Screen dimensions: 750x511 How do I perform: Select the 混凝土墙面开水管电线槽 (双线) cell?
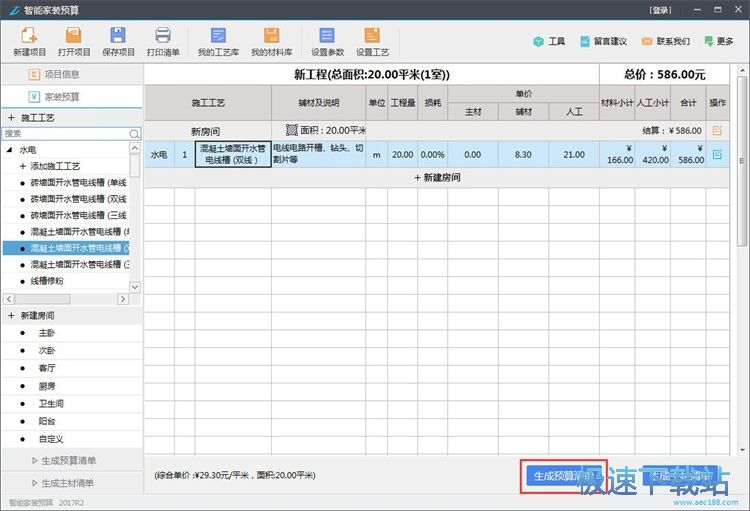click(233, 154)
